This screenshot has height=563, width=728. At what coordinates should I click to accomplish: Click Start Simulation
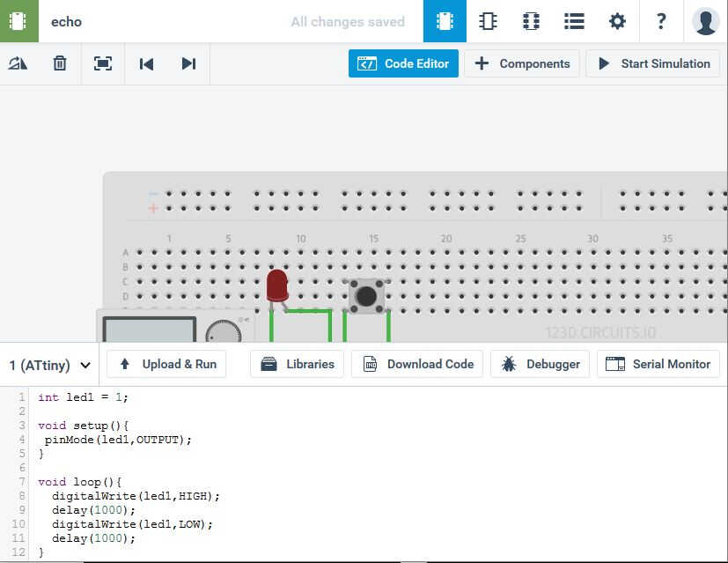tap(653, 63)
